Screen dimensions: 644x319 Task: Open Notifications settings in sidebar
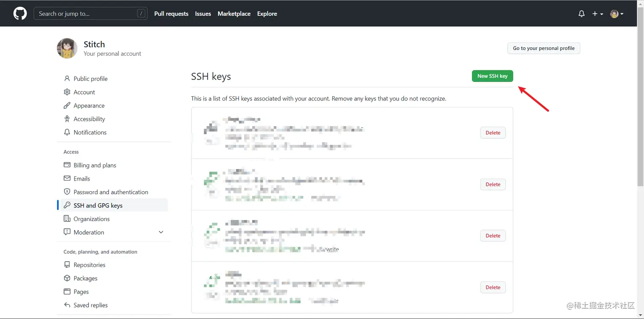[90, 132]
